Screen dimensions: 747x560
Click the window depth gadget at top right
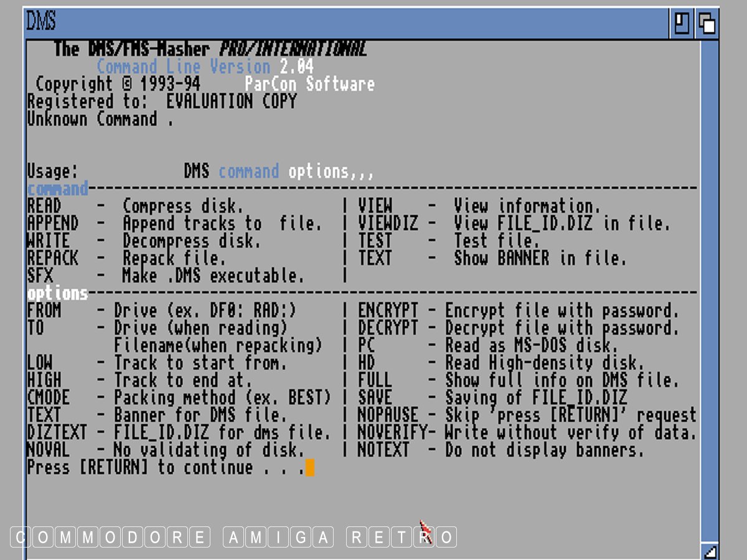click(707, 24)
